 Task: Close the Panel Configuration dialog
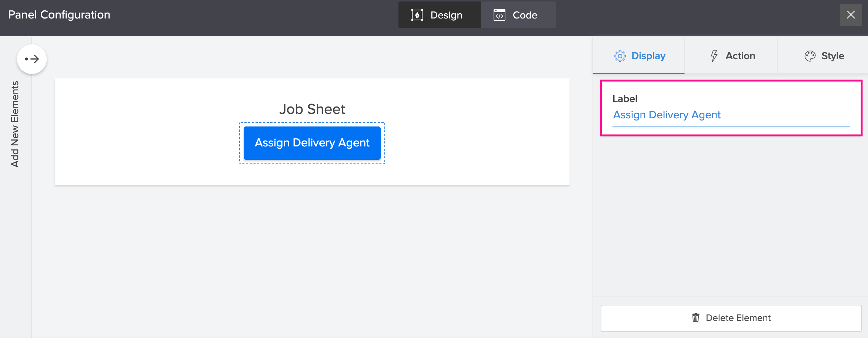(851, 15)
